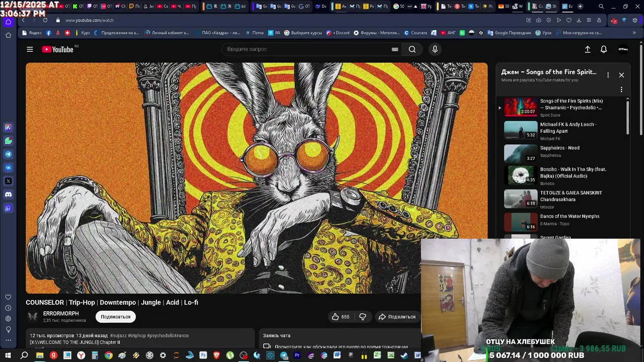
Task: Open the ERRORMORPH channel name link
Action: [x=61, y=314]
